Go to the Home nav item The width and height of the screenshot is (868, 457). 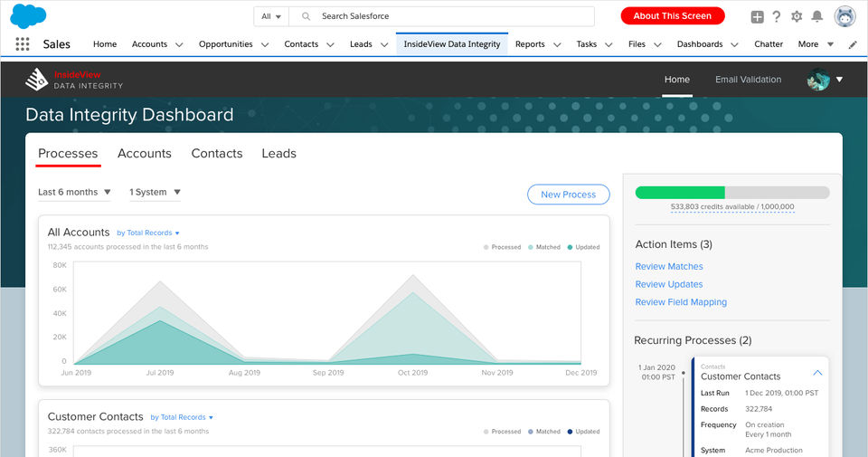(x=105, y=44)
